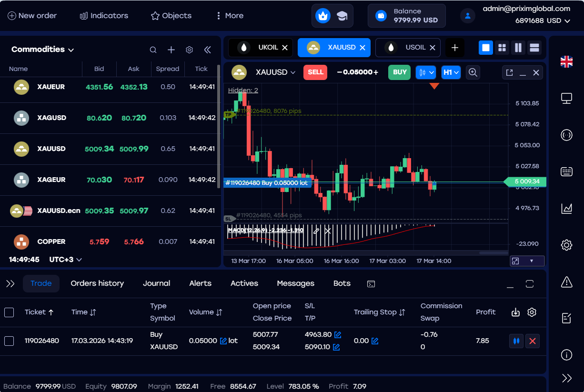Switch to the 2x2 grid chart layout
This screenshot has height=392, width=584.
[502, 48]
